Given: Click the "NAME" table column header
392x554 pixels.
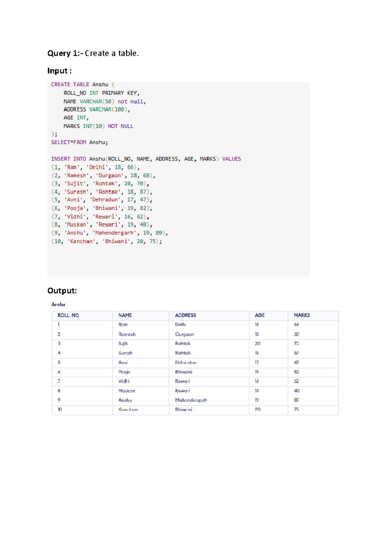Looking at the screenshot, I should coord(125,315).
